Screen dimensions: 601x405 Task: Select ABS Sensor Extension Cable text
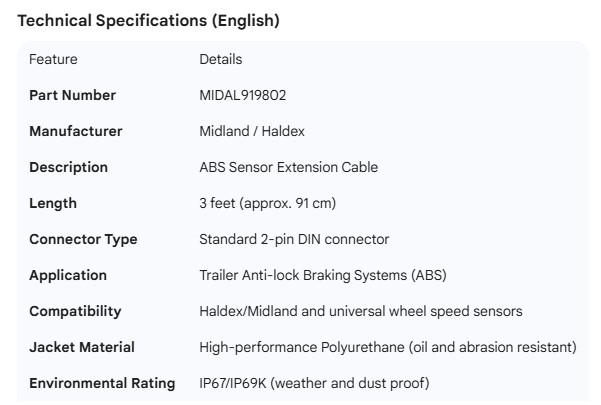289,168
